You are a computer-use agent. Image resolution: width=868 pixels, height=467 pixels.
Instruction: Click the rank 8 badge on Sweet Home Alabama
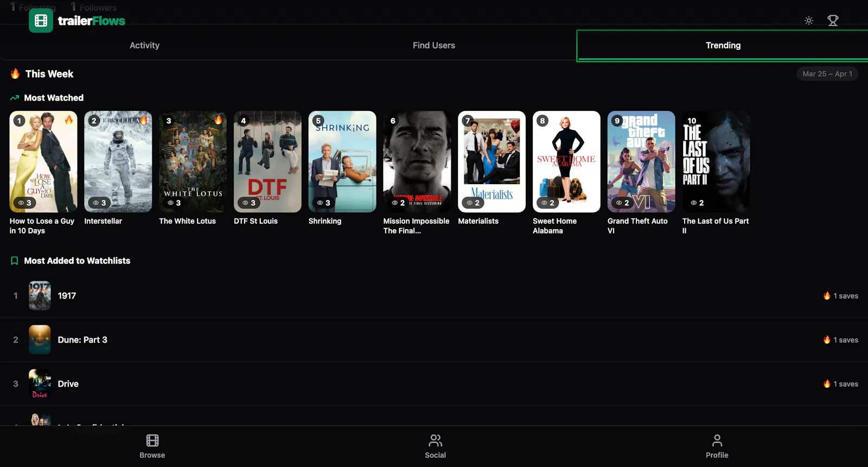point(542,121)
